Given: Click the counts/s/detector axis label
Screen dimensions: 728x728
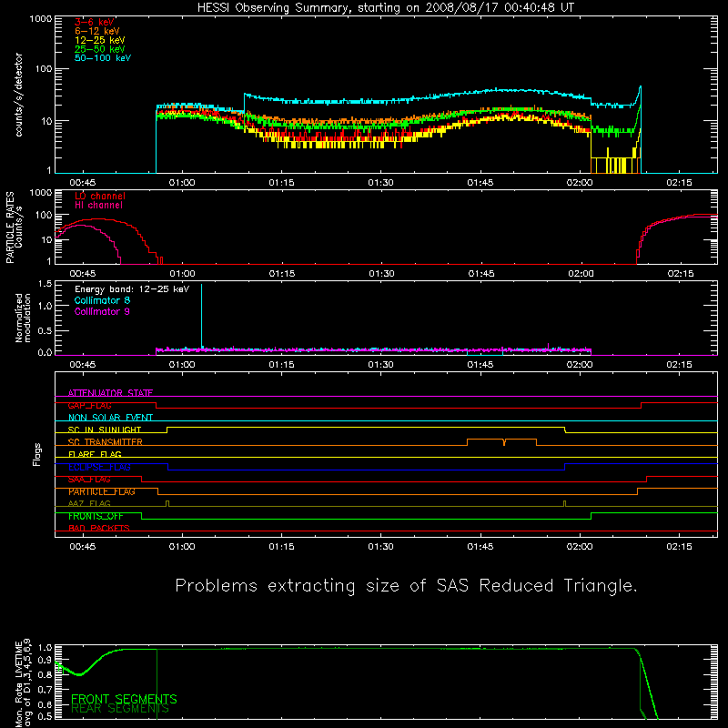Looking at the screenshot, I should point(19,95).
